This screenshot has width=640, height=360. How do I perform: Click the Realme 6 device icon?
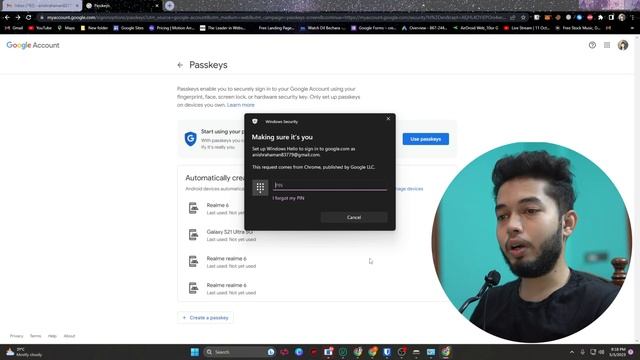click(x=193, y=208)
